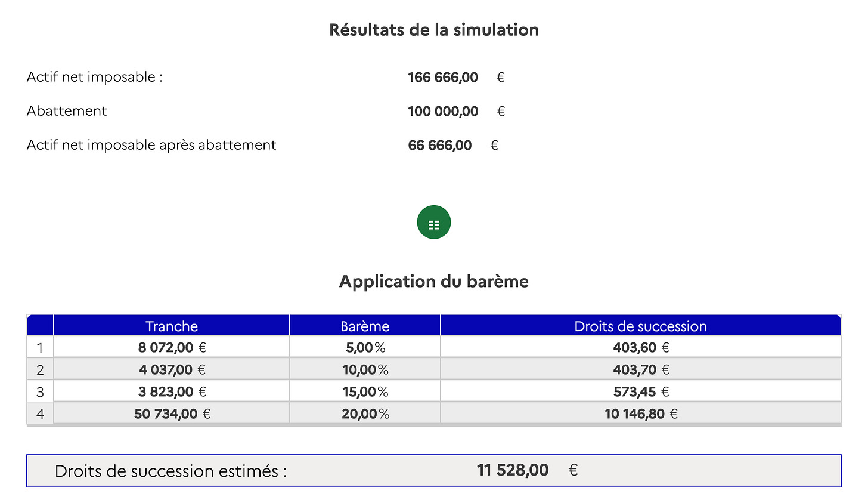868x503 pixels.
Task: Select the 4 037,00 € tranche cell
Action: (172, 369)
